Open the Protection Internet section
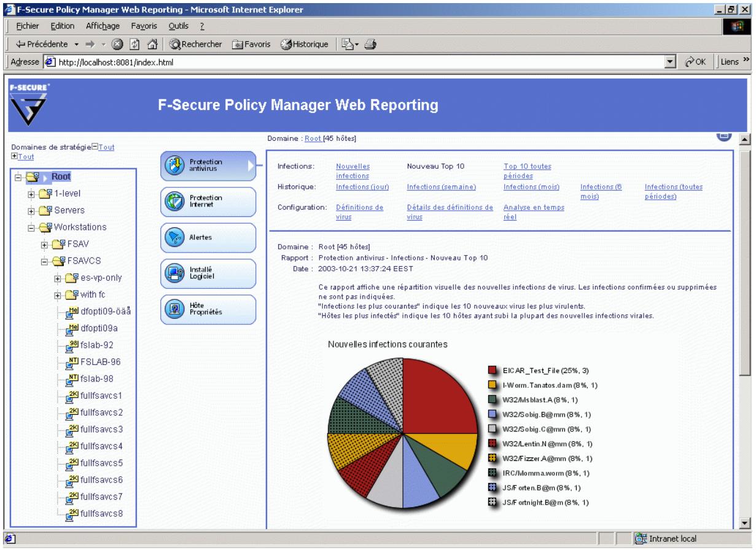The height and width of the screenshot is (550, 756). click(208, 202)
